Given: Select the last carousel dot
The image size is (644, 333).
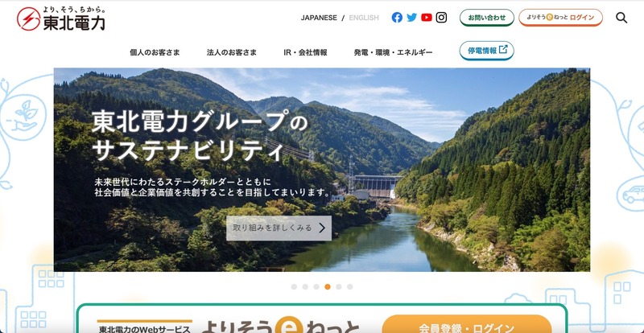Looking at the screenshot, I should pos(349,286).
